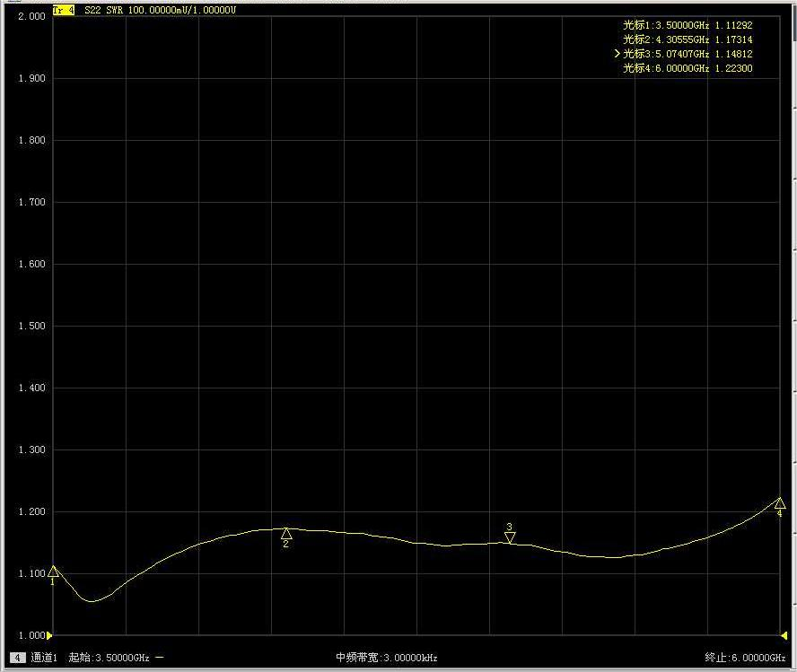Click left yellow reference position arrow

pos(50,635)
